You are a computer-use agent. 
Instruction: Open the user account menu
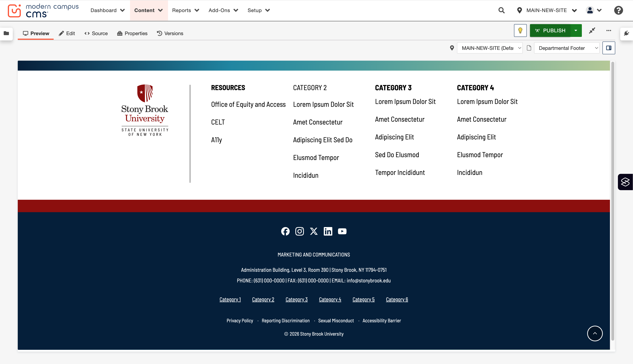(593, 10)
